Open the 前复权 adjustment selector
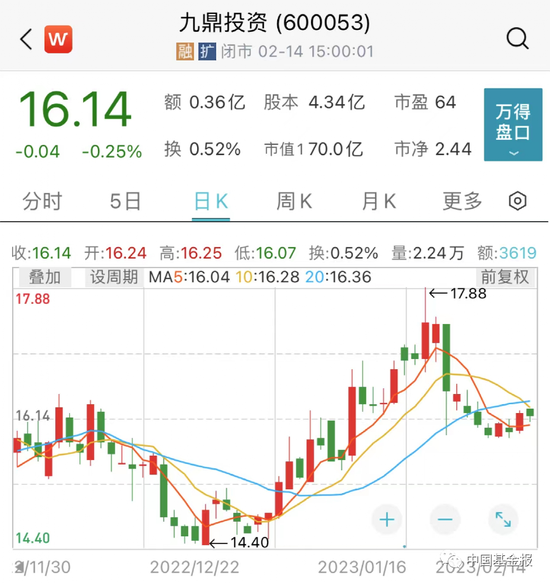 505,277
